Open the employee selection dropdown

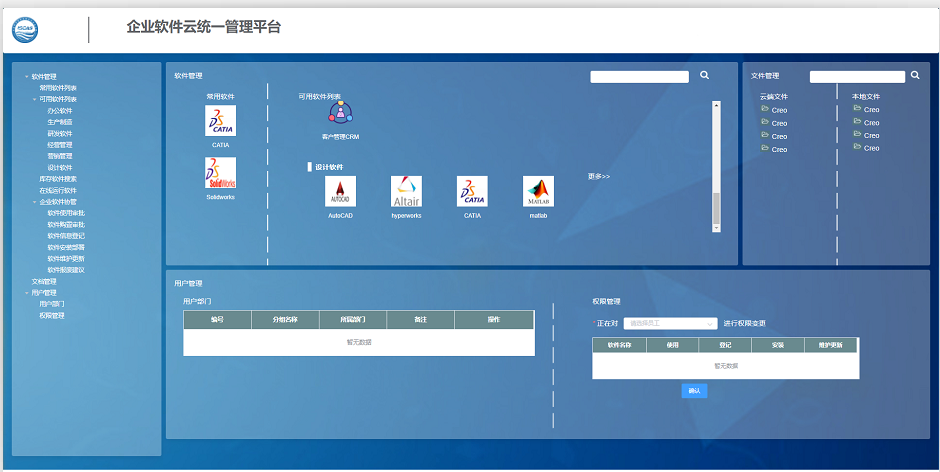670,323
